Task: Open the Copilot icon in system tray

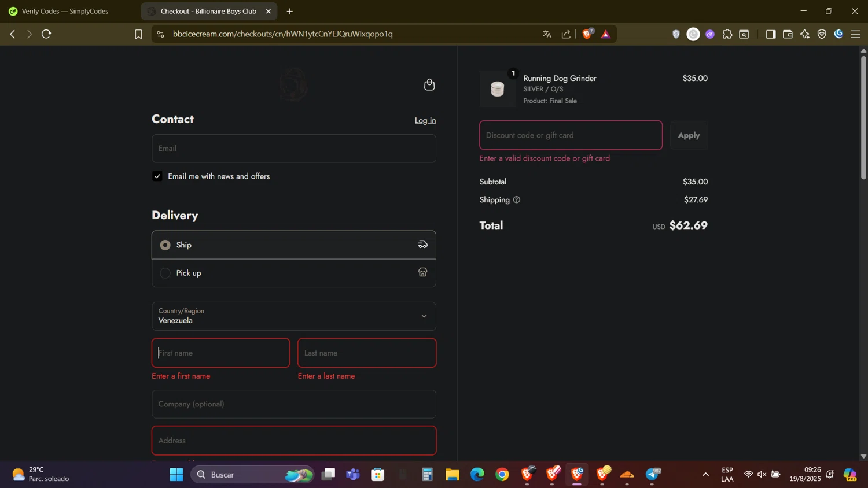Action: 849,475
